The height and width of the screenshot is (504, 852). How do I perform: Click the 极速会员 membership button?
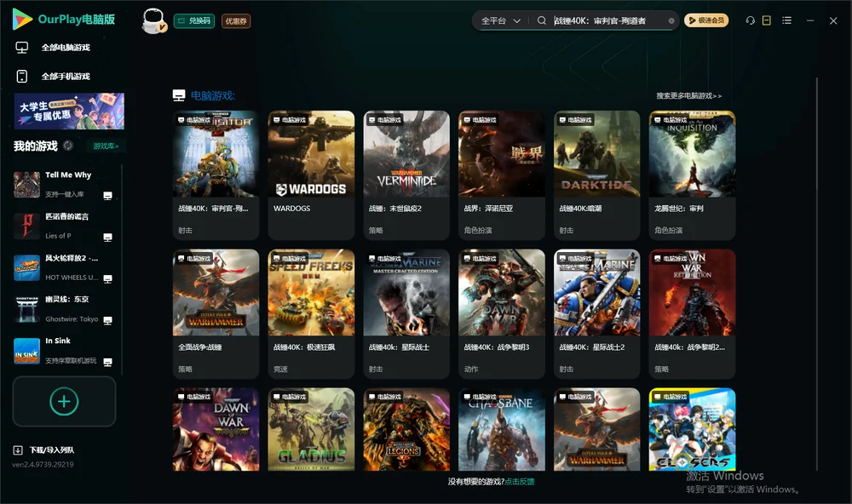coord(706,20)
